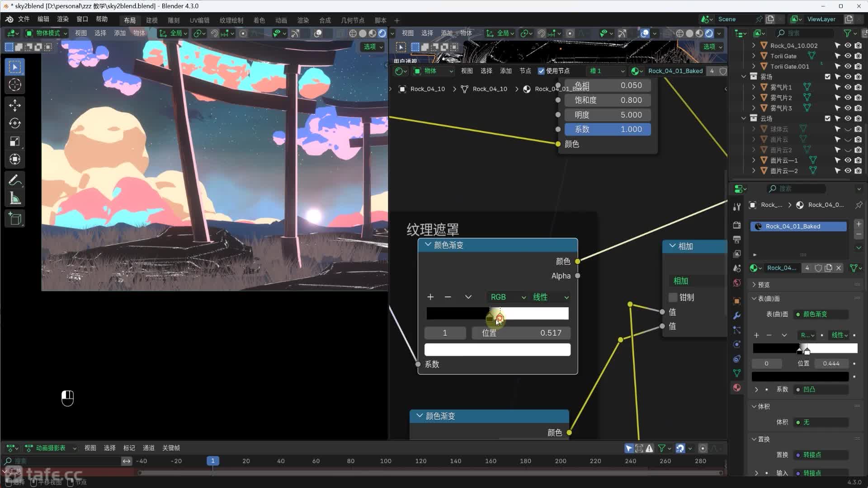
Task: Click the 位置 0.517 value field
Action: coord(521,333)
